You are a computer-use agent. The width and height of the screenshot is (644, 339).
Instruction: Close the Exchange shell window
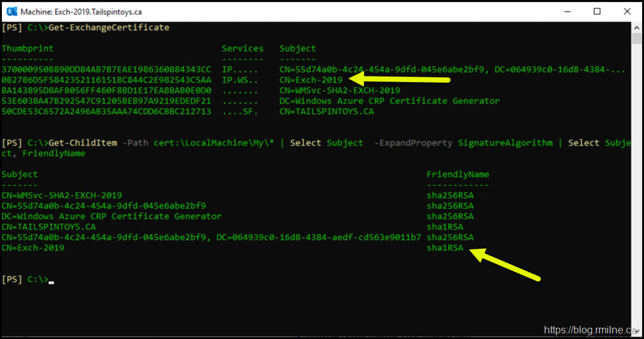click(x=626, y=11)
